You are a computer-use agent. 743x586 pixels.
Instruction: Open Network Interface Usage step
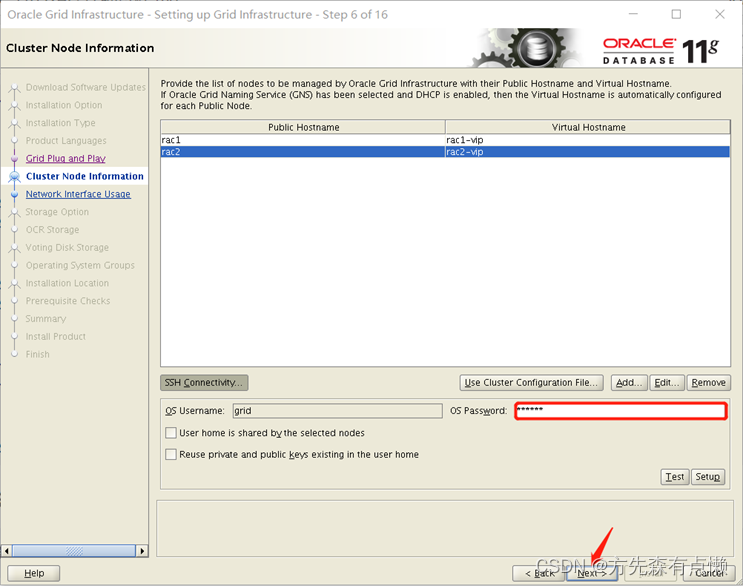pos(78,194)
